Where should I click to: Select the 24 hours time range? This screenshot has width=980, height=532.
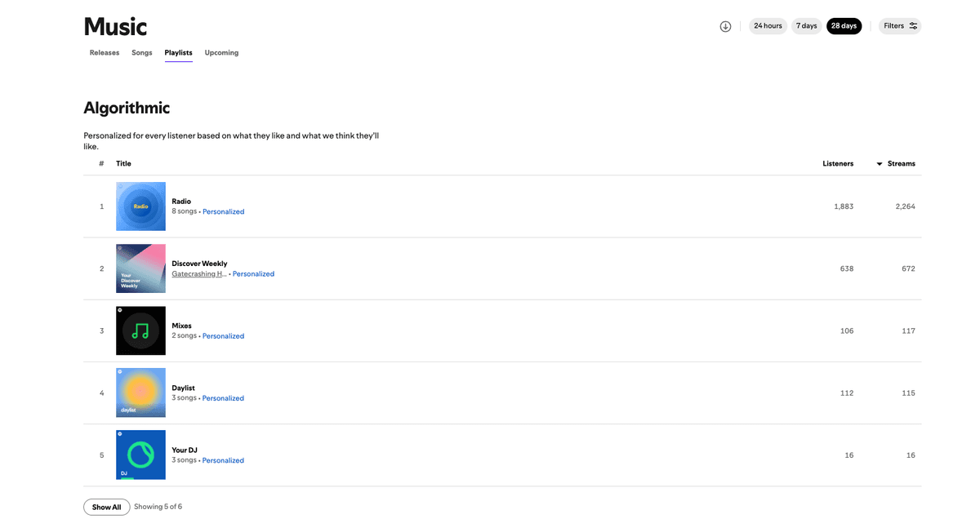pyautogui.click(x=768, y=26)
